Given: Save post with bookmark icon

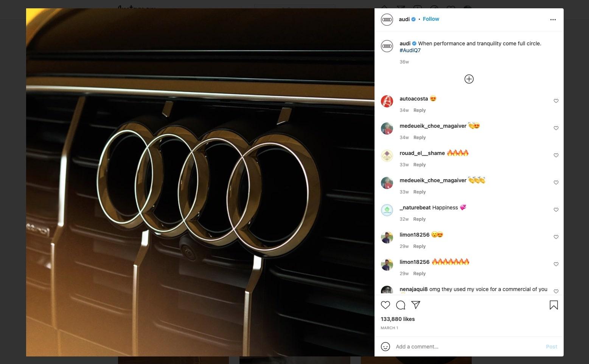Looking at the screenshot, I should click(x=553, y=305).
